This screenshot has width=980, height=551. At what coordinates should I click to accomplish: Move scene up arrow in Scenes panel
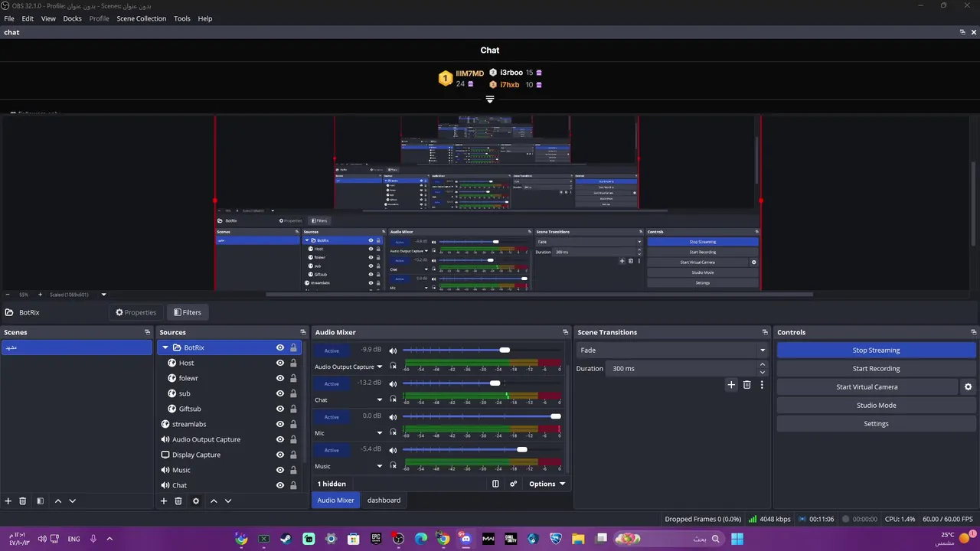tap(58, 500)
